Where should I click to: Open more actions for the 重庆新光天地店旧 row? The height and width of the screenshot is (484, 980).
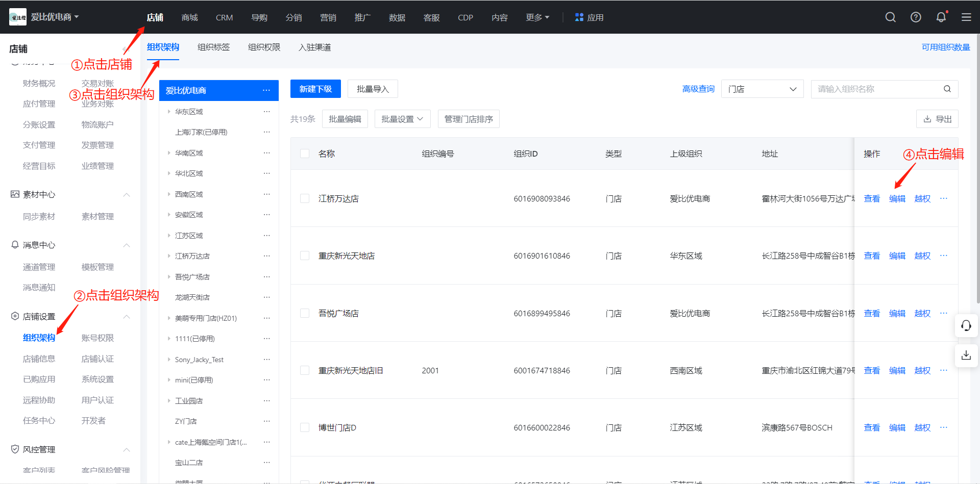coord(944,370)
